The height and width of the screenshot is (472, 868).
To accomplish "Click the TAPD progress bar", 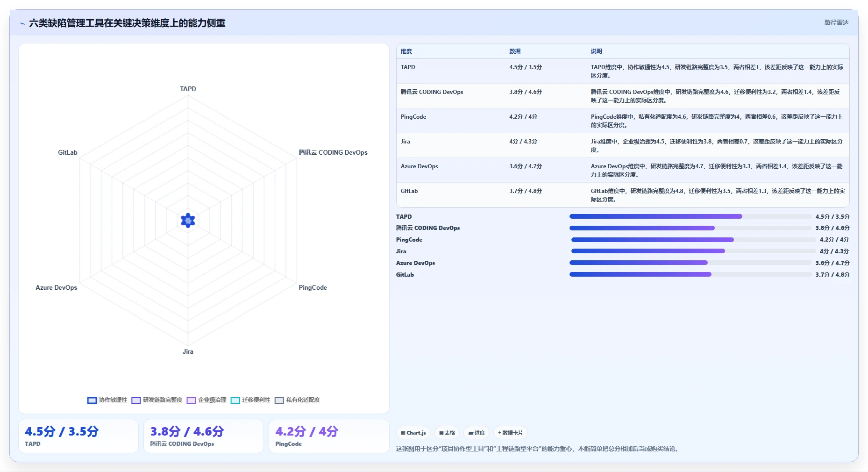I will pyautogui.click(x=690, y=216).
